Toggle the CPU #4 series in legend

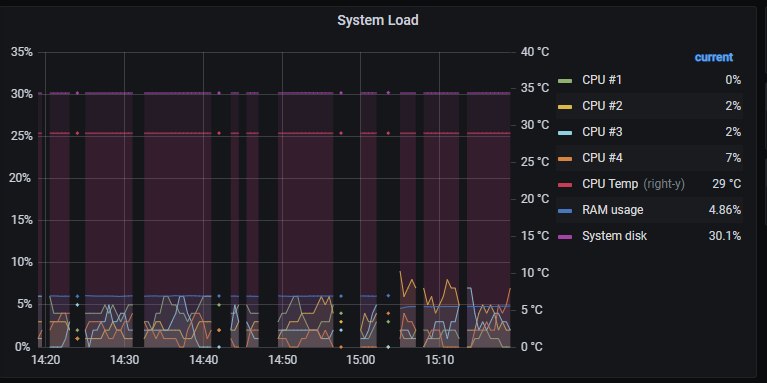602,158
